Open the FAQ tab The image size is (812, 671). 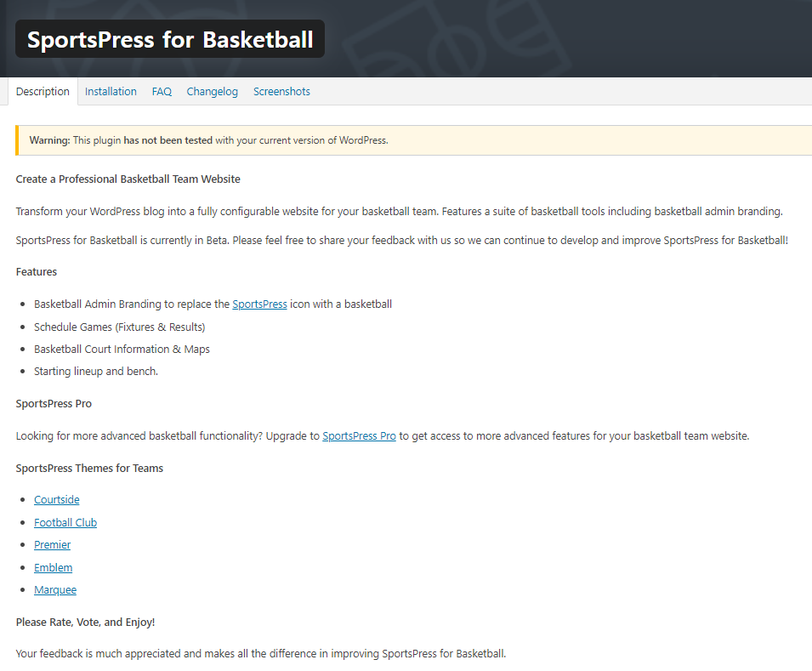[162, 92]
